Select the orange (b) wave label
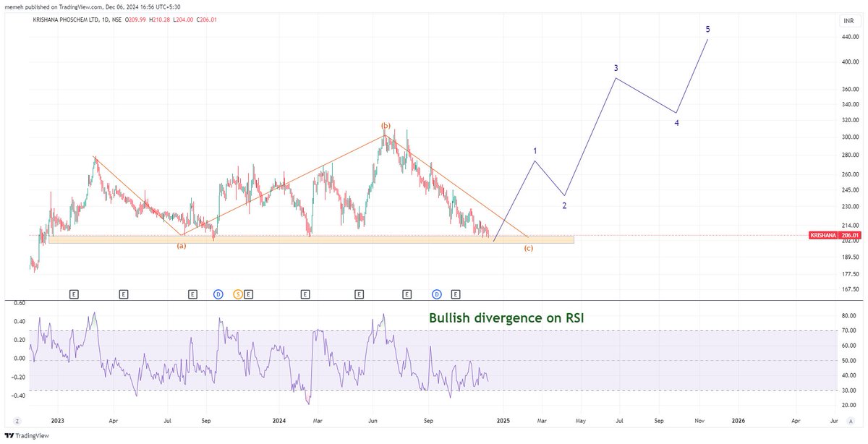Screen dimensions: 868x444 click(386, 126)
